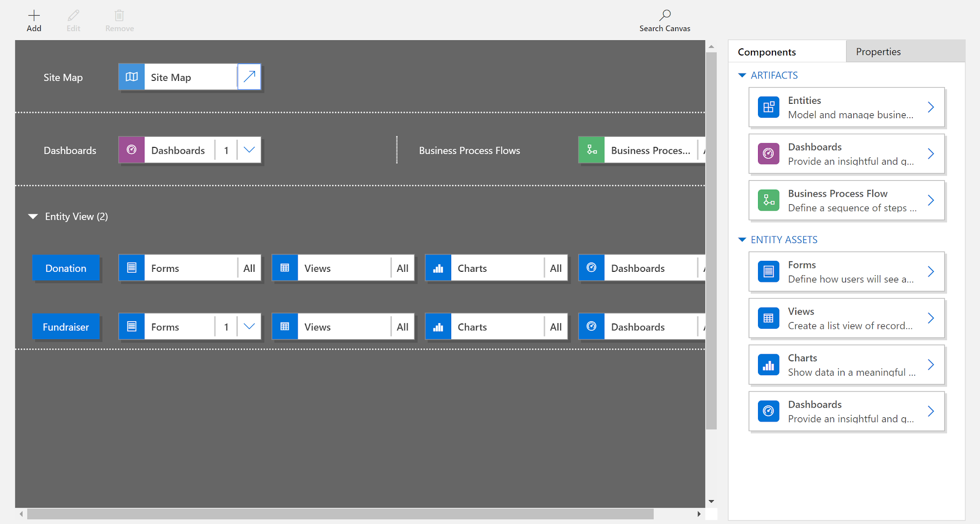Switch to the Properties tab
Image resolution: width=980 pixels, height=524 pixels.
point(878,51)
